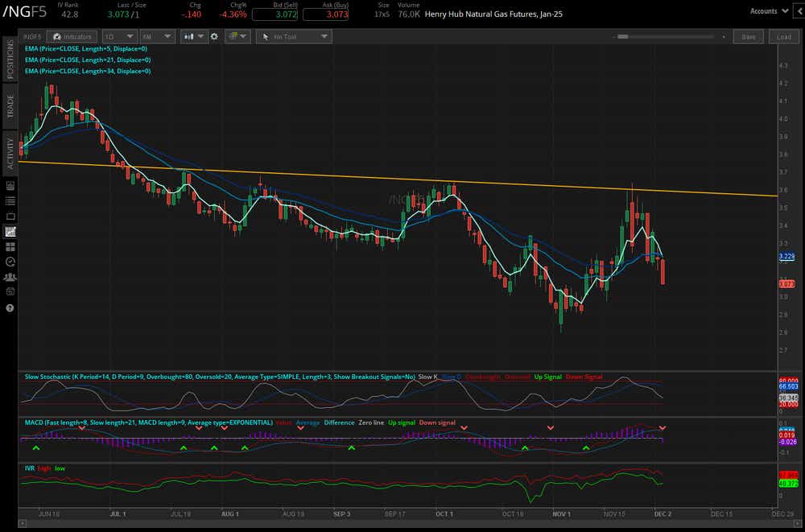
Task: Click the people icon in the left sidebar
Action: click(9, 276)
